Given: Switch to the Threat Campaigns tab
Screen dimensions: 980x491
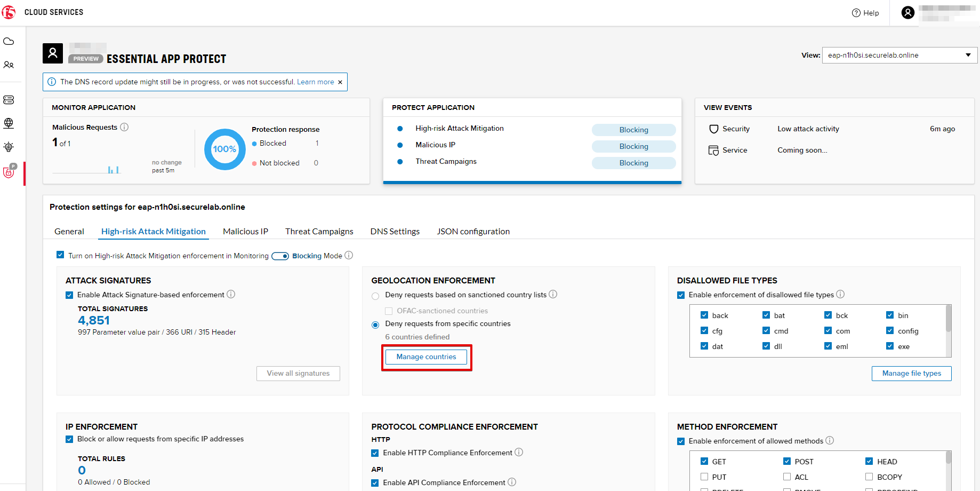Looking at the screenshot, I should [319, 231].
